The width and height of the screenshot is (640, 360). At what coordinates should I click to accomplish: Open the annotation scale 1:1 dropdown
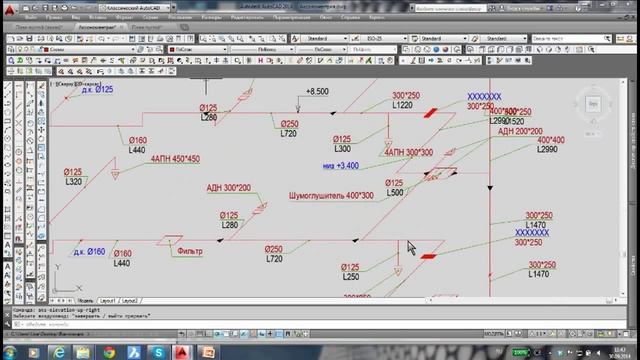(539, 333)
